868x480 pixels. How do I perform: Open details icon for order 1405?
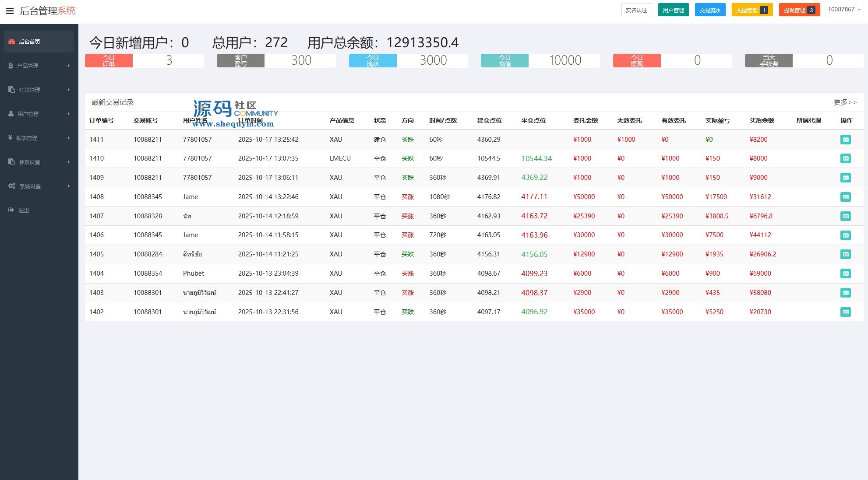[845, 254]
